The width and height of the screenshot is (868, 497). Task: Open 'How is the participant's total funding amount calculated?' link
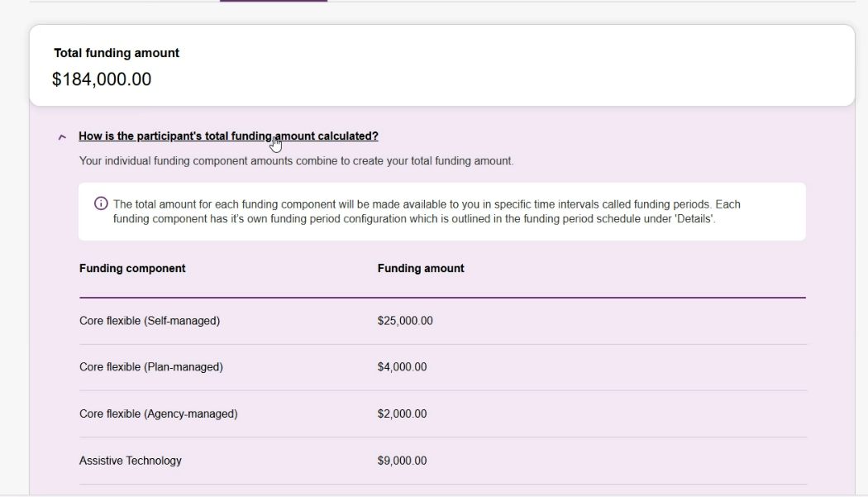(x=228, y=136)
